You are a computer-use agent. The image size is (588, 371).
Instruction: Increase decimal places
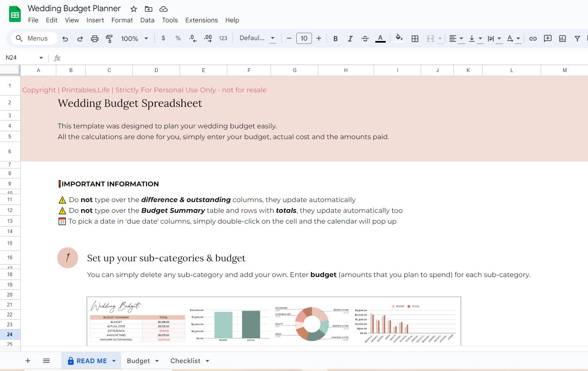pos(207,38)
